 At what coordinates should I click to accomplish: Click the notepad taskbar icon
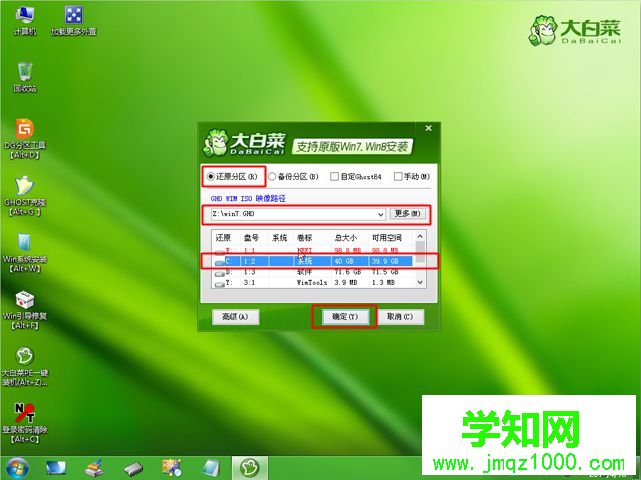click(211, 469)
